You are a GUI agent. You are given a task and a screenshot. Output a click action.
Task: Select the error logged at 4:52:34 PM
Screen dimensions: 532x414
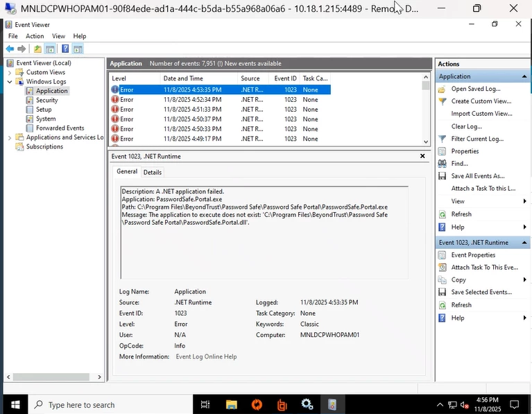pyautogui.click(x=220, y=99)
